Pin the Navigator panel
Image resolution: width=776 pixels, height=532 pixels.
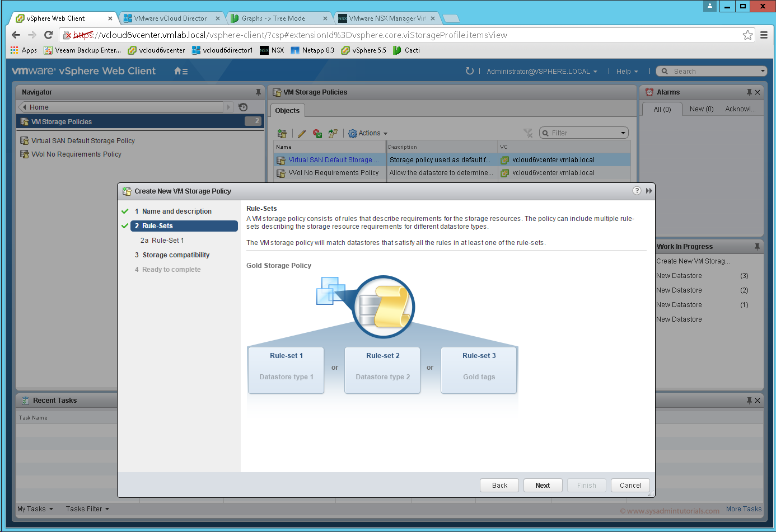(258, 92)
